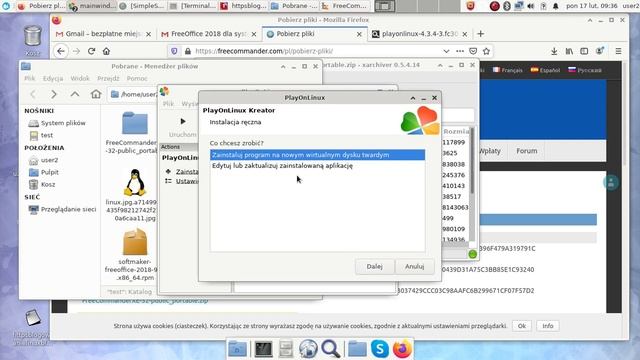Select 'Edytuj lub zaktualizuj zainstalowaną aplikację'
The width and height of the screenshot is (640, 360).
[317, 166]
